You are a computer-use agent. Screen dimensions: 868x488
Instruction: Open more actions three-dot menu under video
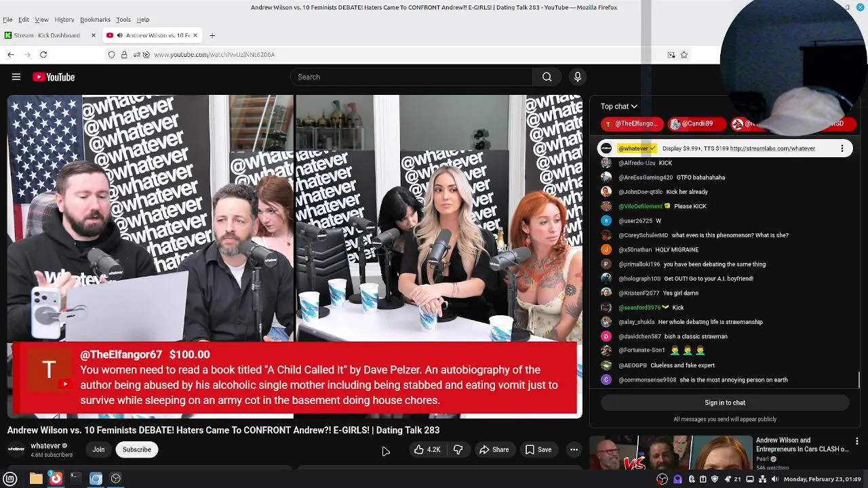(574, 449)
